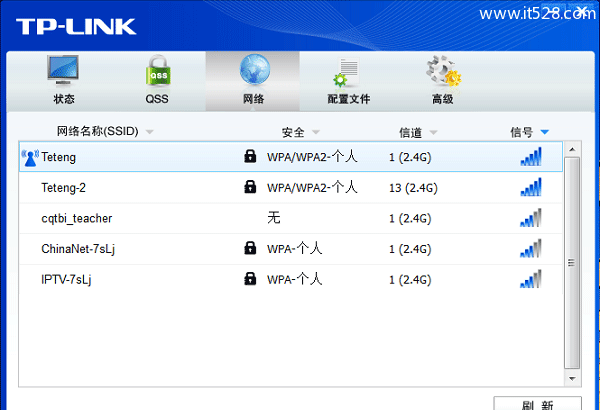This screenshot has height=410, width=600.
Task: Click the 网络 tab label
Action: pos(254,99)
